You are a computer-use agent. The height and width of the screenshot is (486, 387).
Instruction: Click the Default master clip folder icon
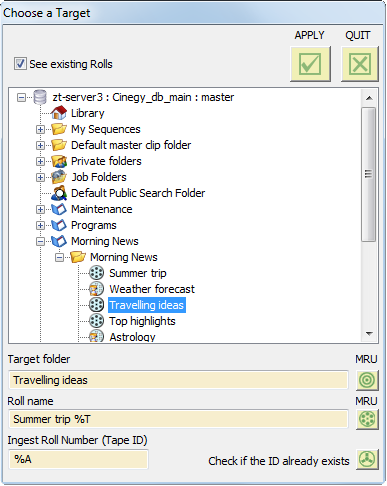click(59, 145)
